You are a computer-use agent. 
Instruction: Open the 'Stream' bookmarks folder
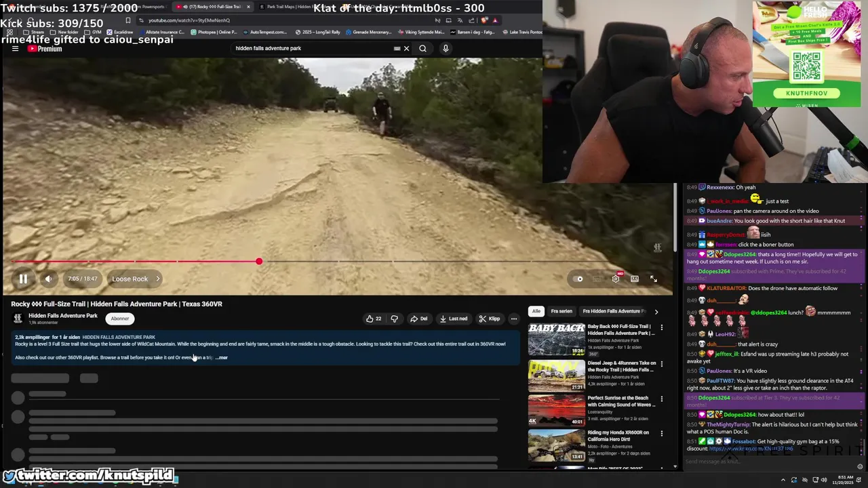(x=34, y=32)
